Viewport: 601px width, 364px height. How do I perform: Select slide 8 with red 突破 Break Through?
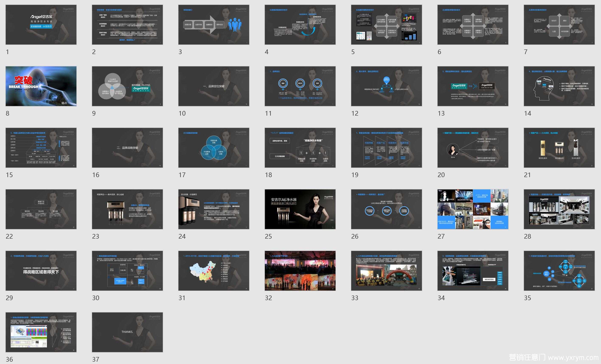(41, 86)
